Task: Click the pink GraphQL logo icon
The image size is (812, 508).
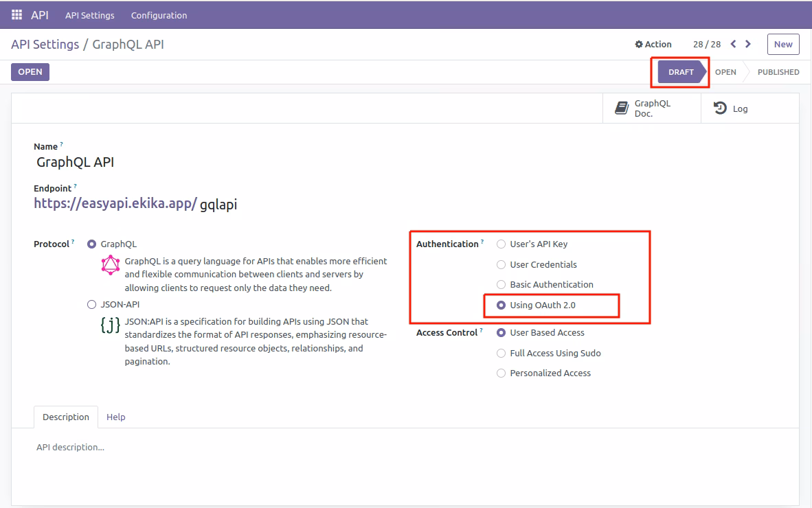Action: (x=111, y=265)
